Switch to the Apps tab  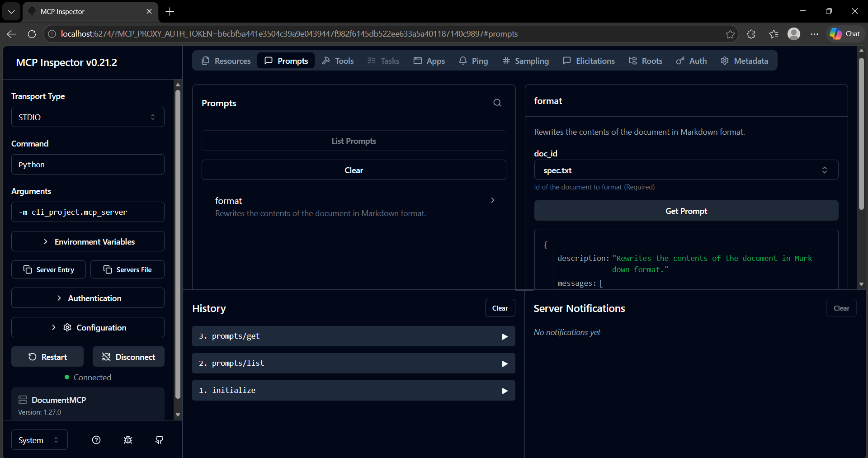[x=429, y=61]
